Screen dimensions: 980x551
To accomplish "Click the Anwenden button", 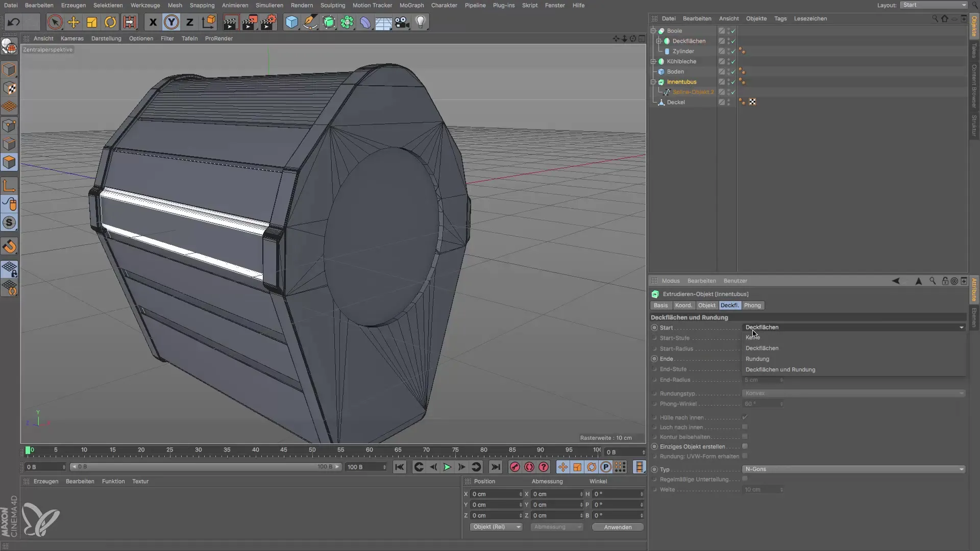I will pos(618,527).
